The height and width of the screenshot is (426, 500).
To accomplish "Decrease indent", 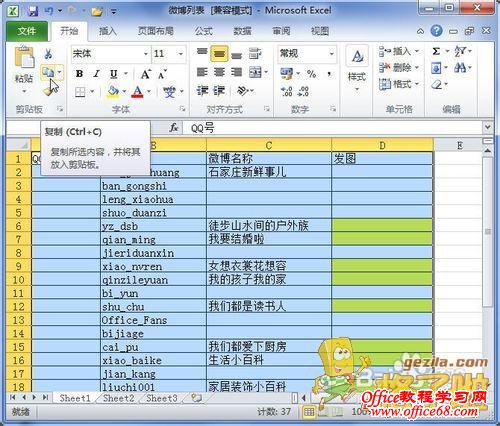I will click(x=202, y=91).
